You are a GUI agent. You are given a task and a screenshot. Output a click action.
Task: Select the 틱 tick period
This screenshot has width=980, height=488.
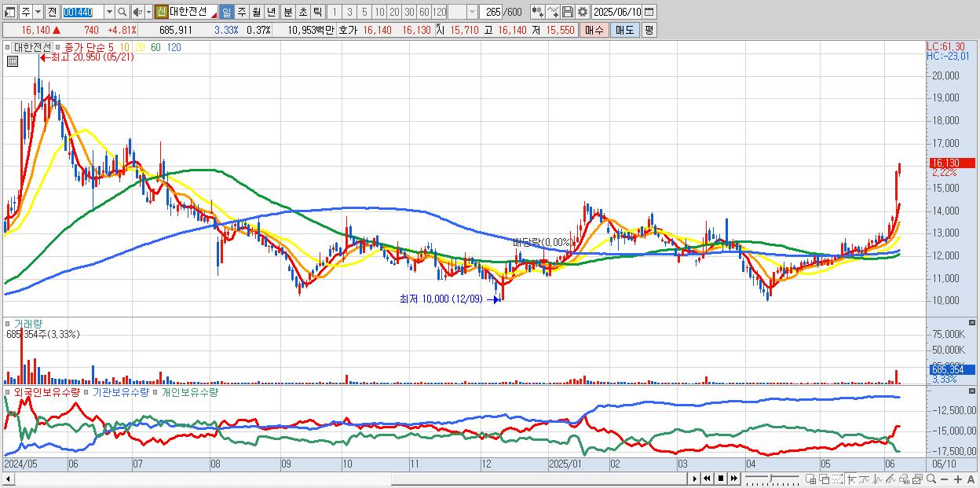pyautogui.click(x=317, y=12)
